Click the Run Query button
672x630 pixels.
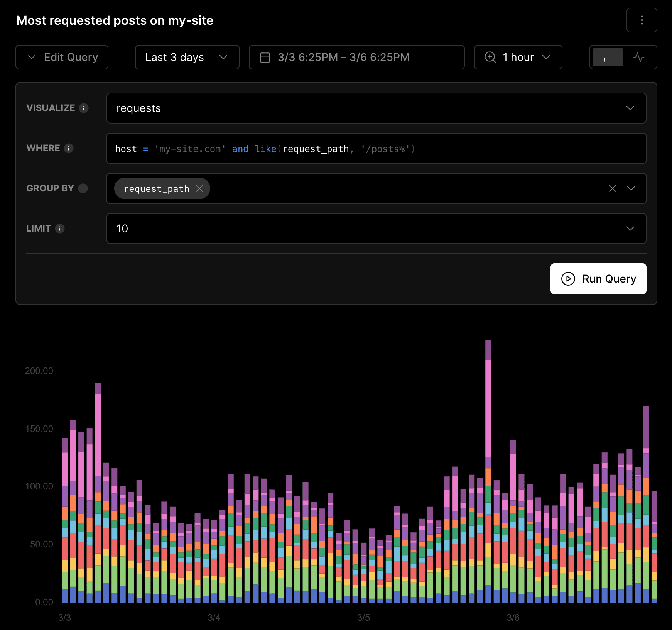(x=598, y=279)
